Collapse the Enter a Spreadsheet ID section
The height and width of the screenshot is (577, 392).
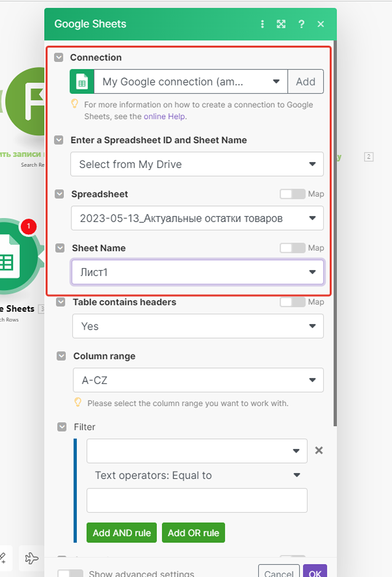click(x=59, y=140)
